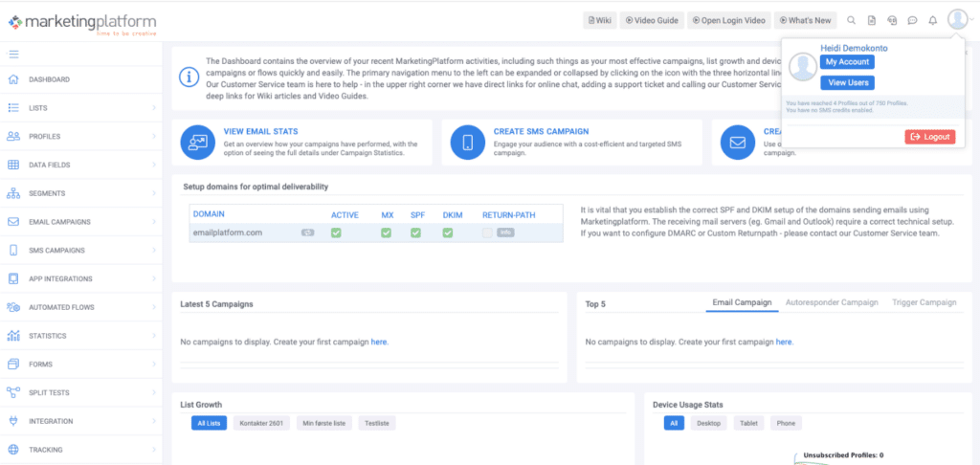Click the Forms window icon
Image resolution: width=980 pixels, height=465 pixels.
click(x=13, y=364)
